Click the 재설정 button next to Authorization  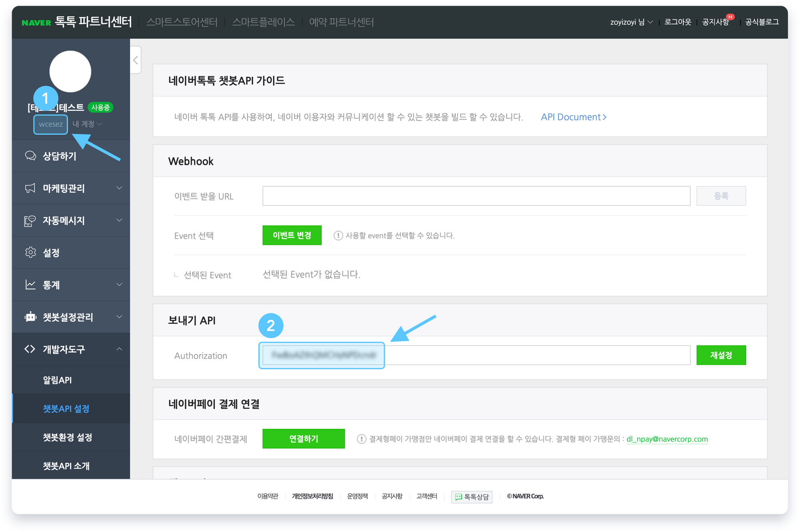pyautogui.click(x=721, y=355)
